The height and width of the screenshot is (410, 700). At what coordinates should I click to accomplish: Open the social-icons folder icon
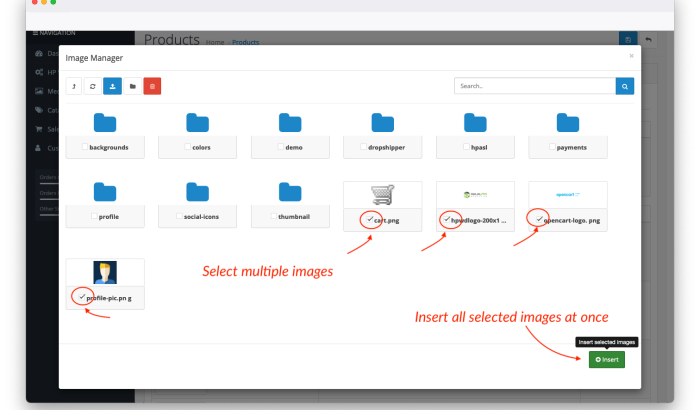[x=197, y=192]
